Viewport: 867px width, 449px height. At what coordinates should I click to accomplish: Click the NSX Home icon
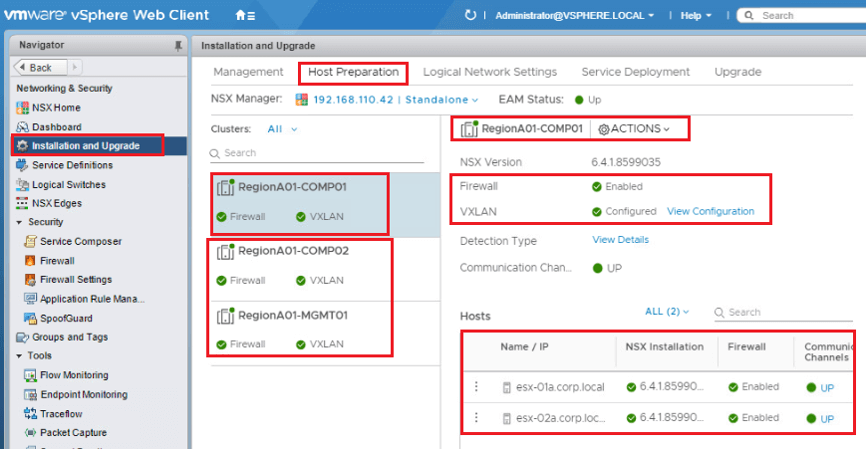pyautogui.click(x=23, y=107)
